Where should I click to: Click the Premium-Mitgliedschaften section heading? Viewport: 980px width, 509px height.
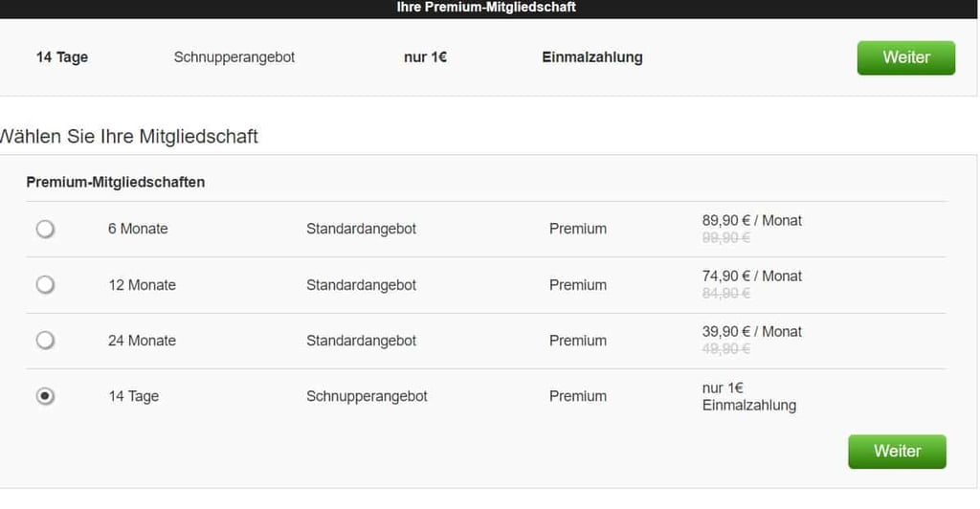tap(115, 182)
